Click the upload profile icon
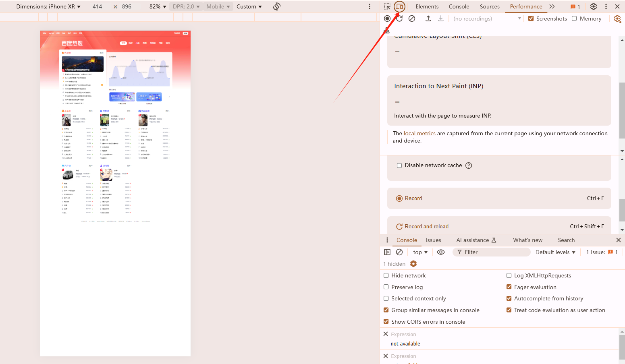 tap(428, 19)
